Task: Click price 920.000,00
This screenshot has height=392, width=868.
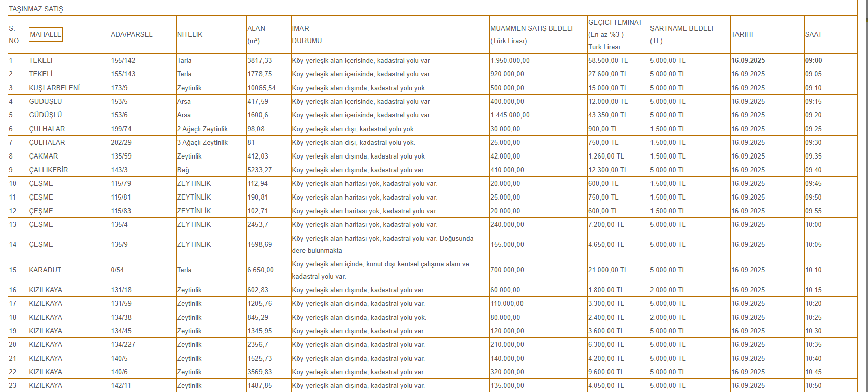Action: tap(507, 74)
